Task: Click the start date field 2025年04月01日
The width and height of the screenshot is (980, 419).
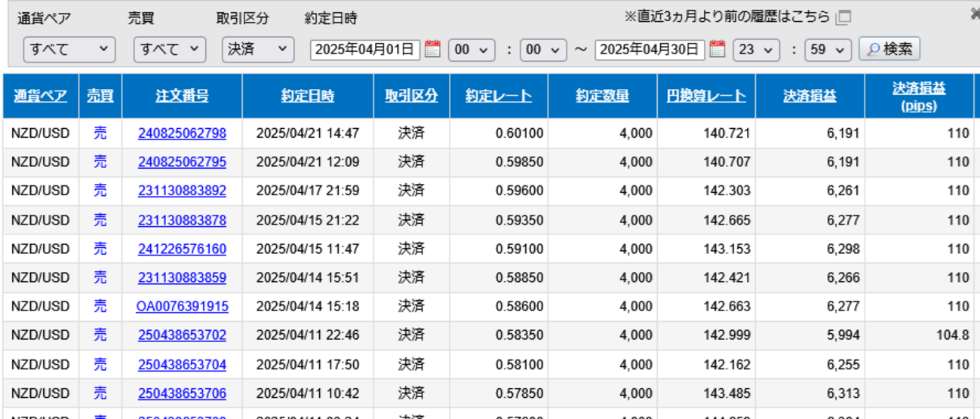Action: (x=365, y=50)
